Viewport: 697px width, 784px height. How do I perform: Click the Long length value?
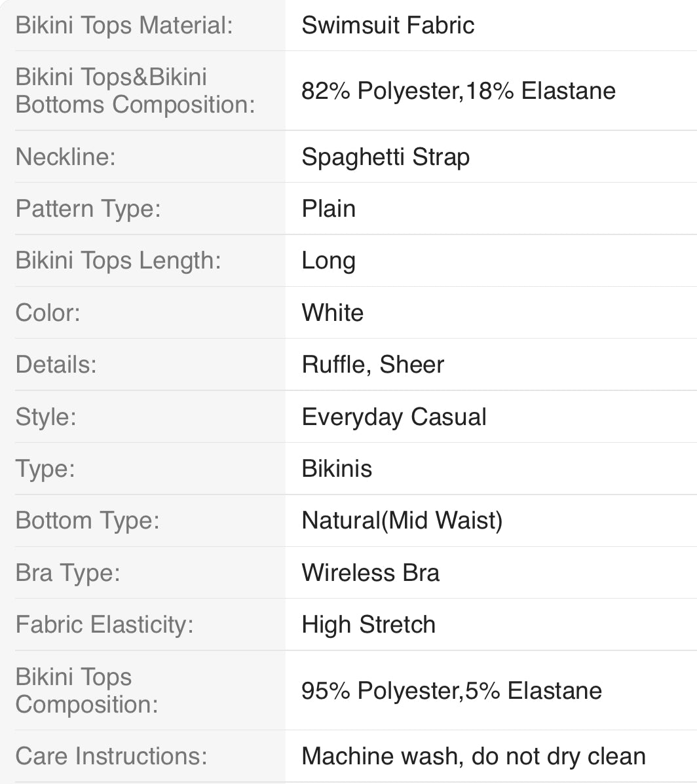(x=328, y=261)
